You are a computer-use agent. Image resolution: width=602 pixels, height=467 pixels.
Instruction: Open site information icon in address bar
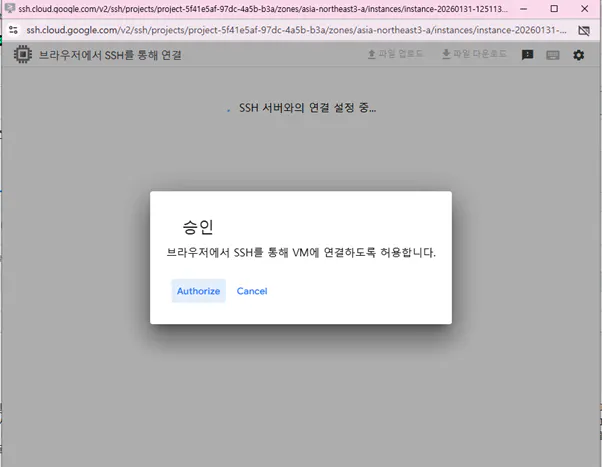[x=13, y=30]
